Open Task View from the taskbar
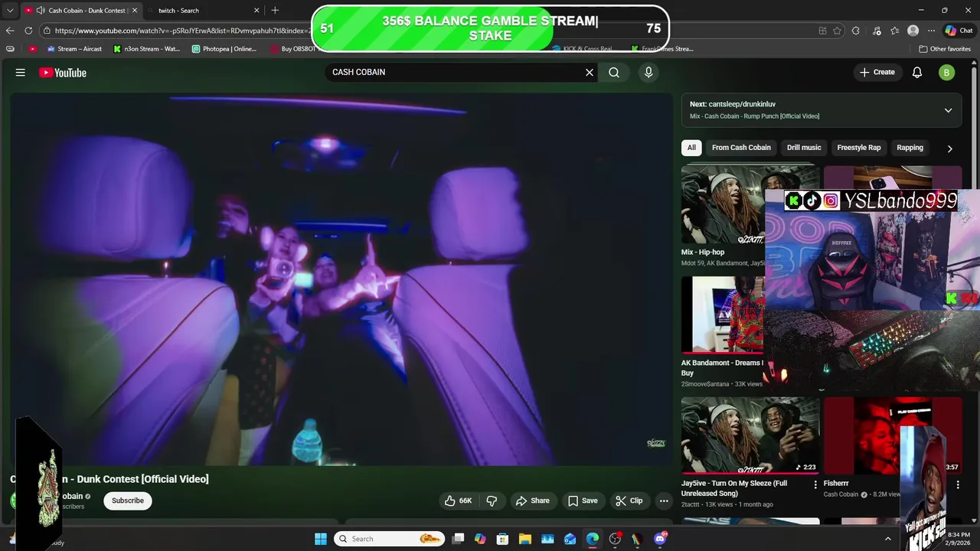 click(458, 539)
